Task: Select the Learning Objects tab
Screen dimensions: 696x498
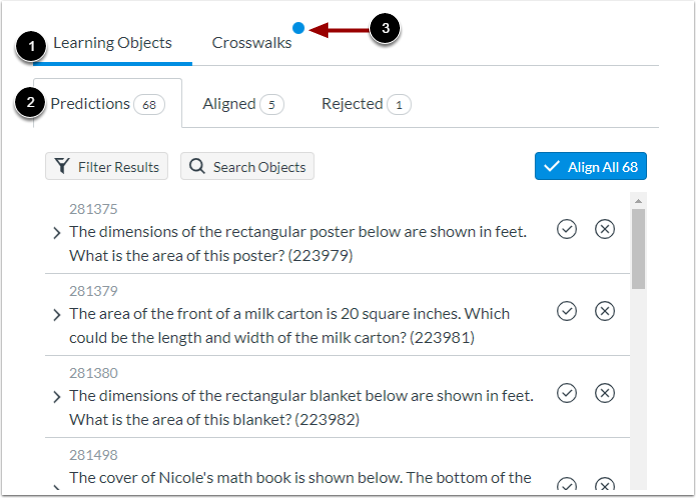Action: pos(112,43)
